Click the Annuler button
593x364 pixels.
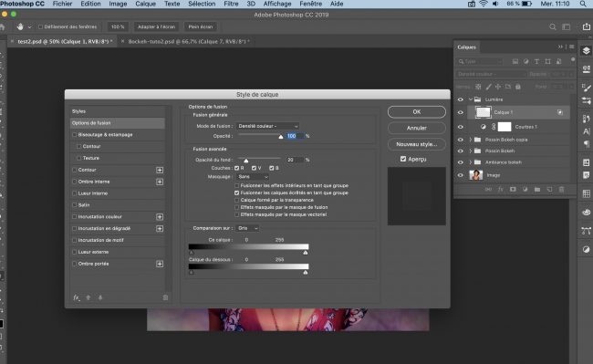(x=417, y=128)
